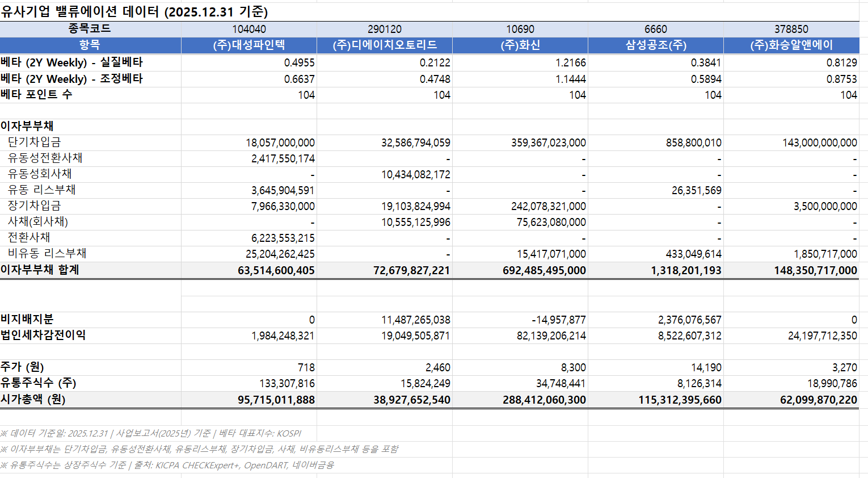This screenshot has width=868, height=478.
Task: Select the value 26,351,569
Action: (697, 191)
